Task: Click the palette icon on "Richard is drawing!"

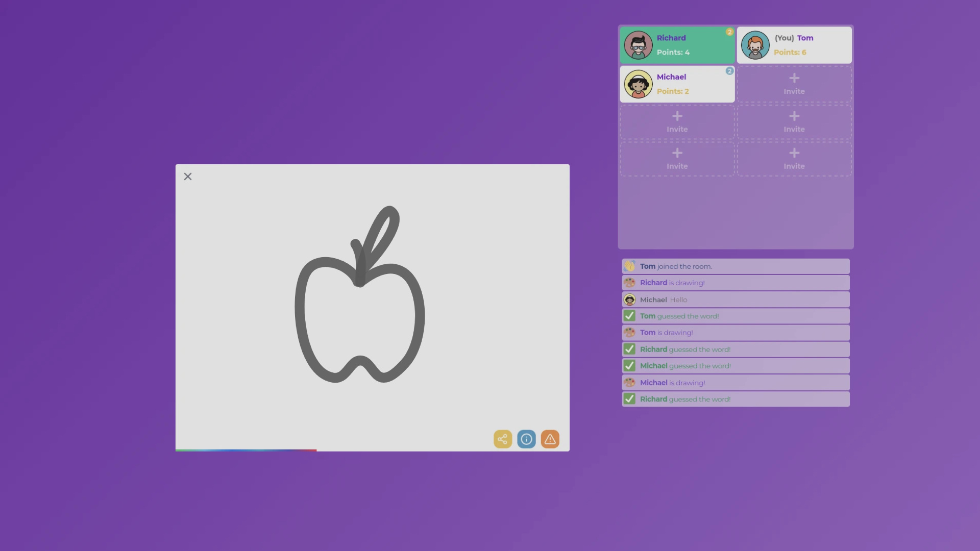Action: click(x=630, y=282)
